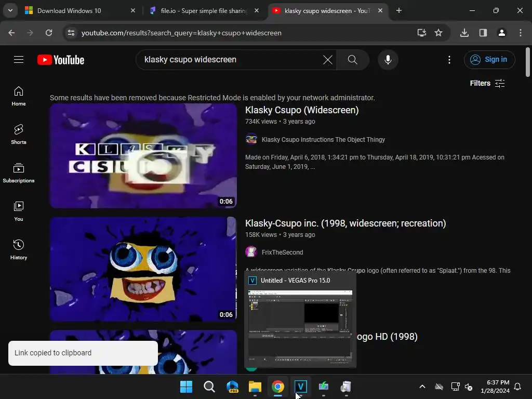Open Chrome downloads

tap(464, 33)
